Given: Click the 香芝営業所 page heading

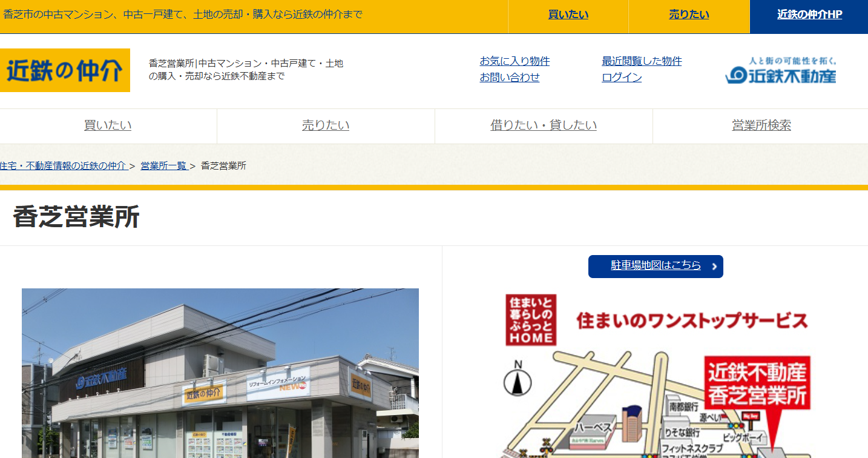Looking at the screenshot, I should (x=76, y=217).
